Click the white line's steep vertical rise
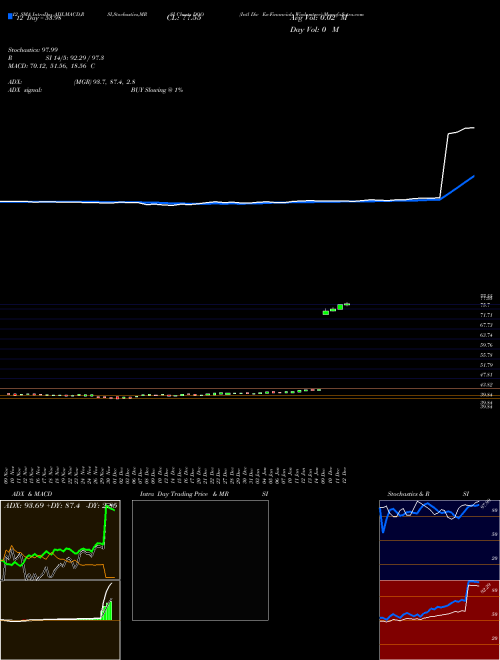The image size is (500, 660). click(x=444, y=165)
